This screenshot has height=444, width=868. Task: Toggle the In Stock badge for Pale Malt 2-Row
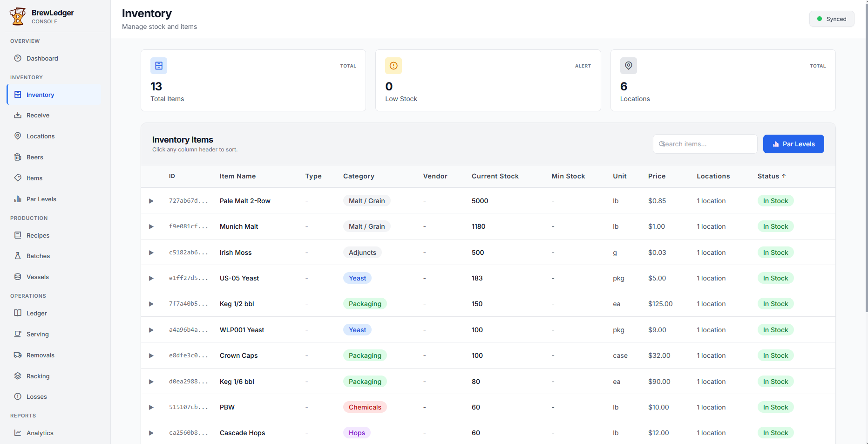[775, 200]
